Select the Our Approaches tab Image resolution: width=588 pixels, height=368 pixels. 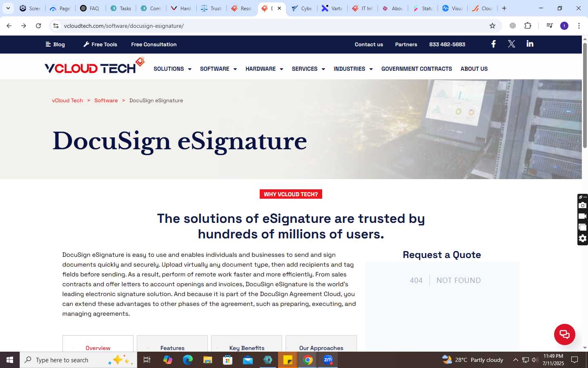click(x=321, y=344)
